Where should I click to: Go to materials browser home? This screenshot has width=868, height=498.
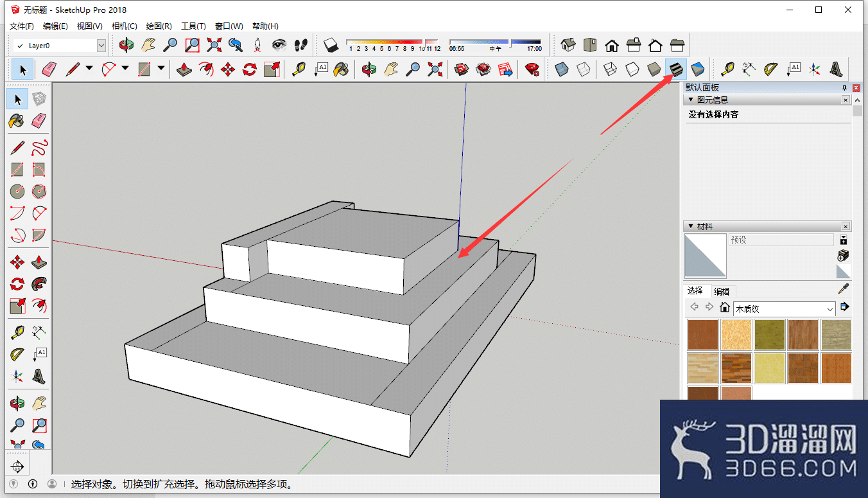pos(725,307)
